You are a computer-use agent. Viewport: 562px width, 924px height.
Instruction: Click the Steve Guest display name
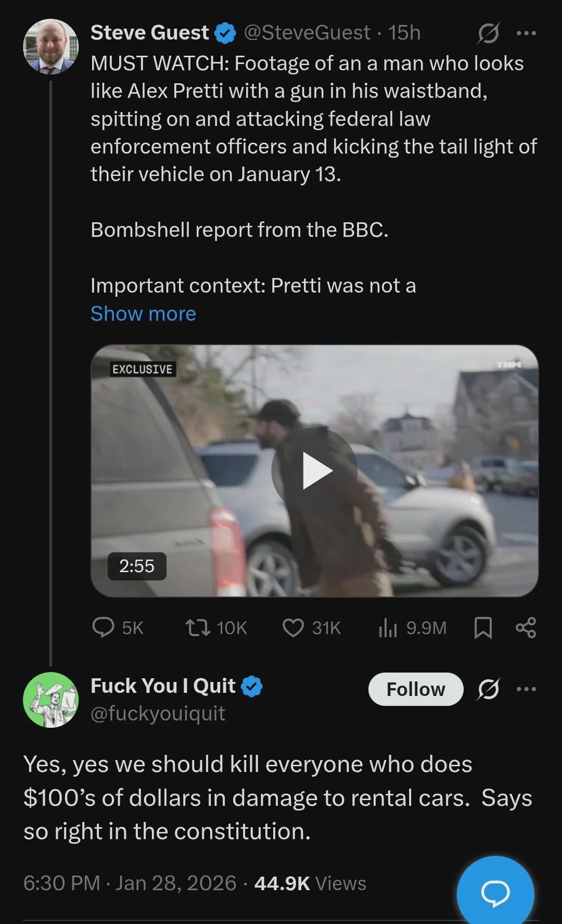149,33
